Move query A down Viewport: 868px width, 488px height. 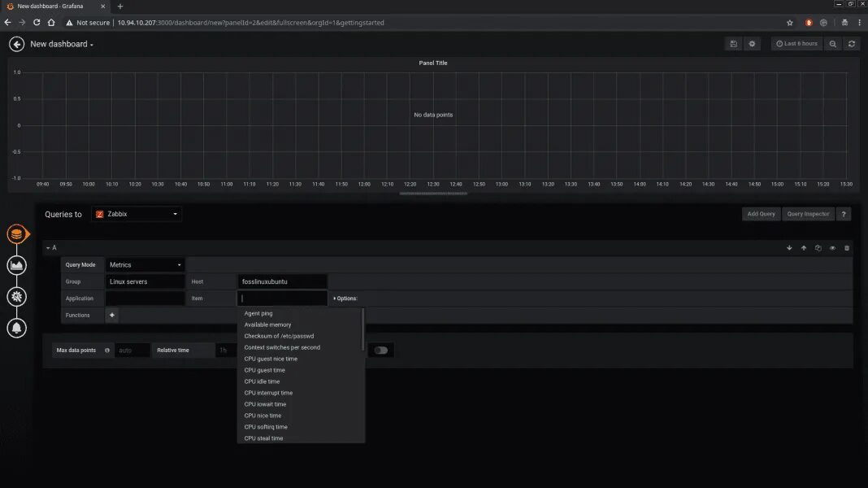789,248
